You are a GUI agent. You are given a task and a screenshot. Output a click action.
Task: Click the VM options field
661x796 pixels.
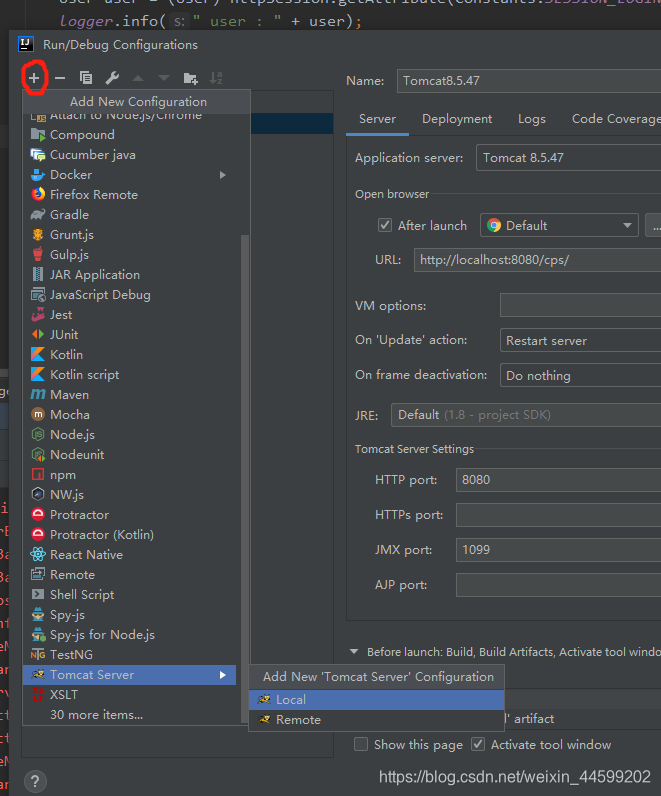(x=580, y=305)
